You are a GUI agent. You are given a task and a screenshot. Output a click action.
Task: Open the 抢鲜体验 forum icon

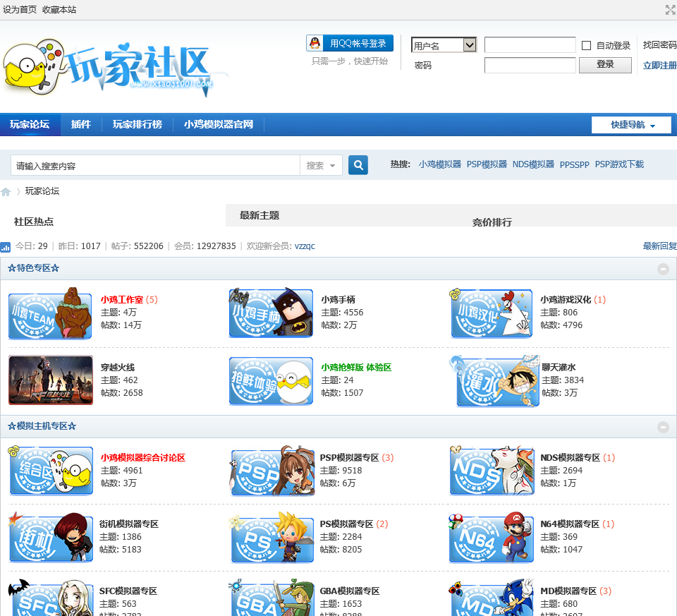click(x=271, y=380)
